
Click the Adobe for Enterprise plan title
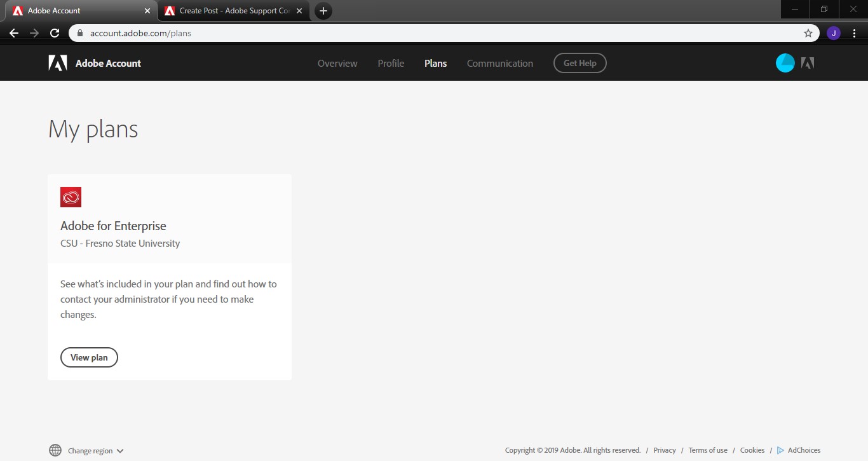pos(113,226)
